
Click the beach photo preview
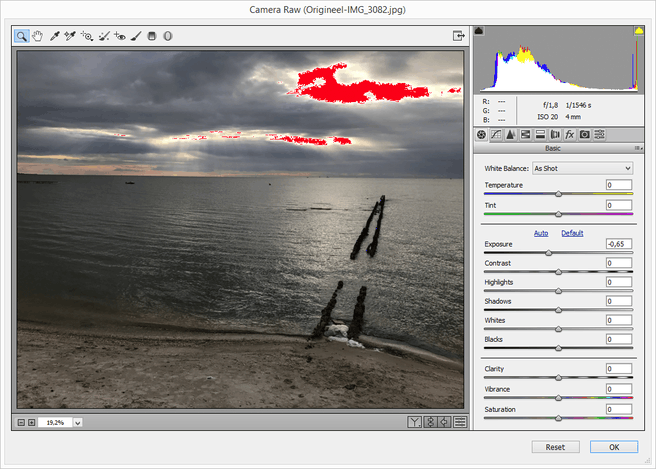coord(241,229)
